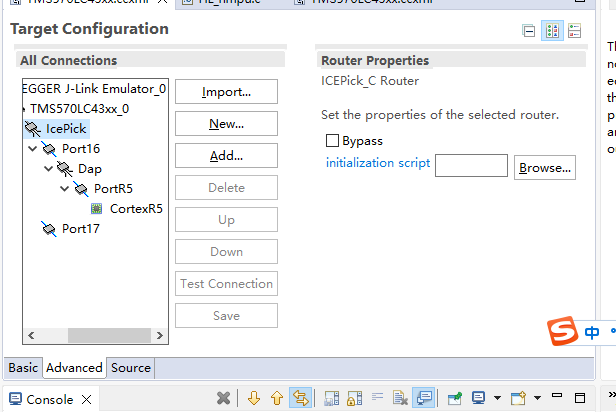Click the Down button
The width and height of the screenshot is (616, 412).
click(x=226, y=252)
